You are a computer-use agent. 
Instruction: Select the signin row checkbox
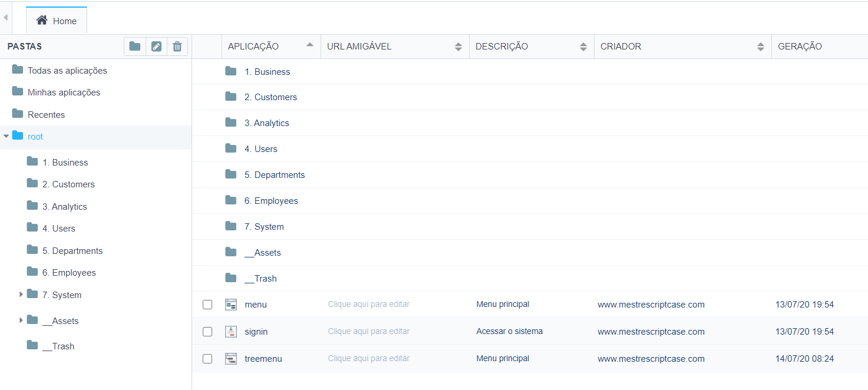tap(207, 332)
